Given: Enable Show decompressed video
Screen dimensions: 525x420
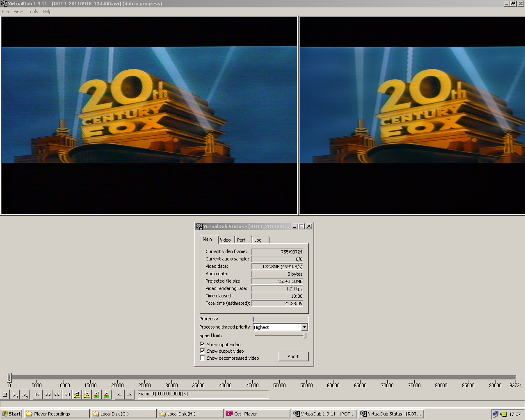Looking at the screenshot, I should click(202, 358).
